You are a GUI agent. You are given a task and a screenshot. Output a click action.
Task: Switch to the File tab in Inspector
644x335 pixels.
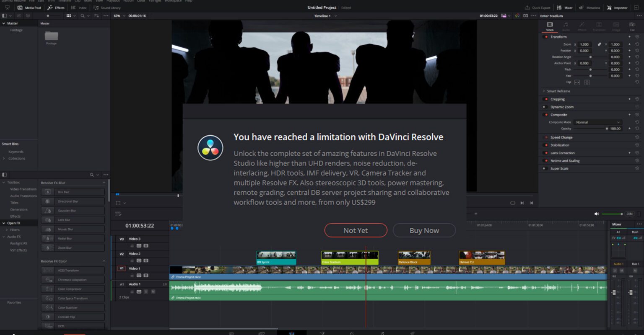(x=632, y=26)
